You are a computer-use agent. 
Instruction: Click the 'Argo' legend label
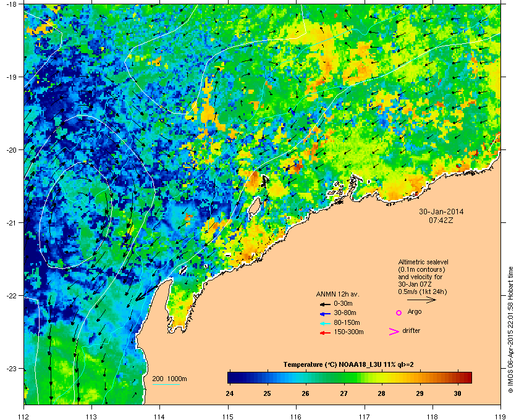point(415,312)
